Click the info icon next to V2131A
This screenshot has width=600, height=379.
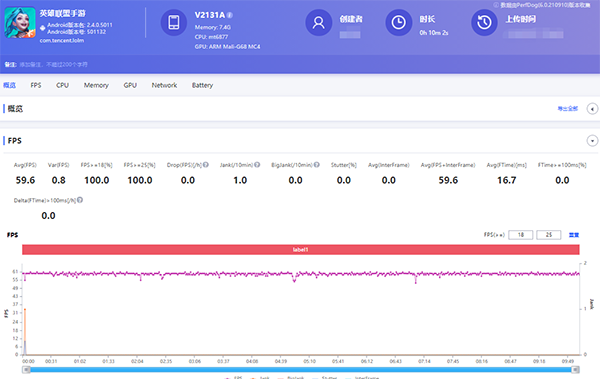coord(230,15)
